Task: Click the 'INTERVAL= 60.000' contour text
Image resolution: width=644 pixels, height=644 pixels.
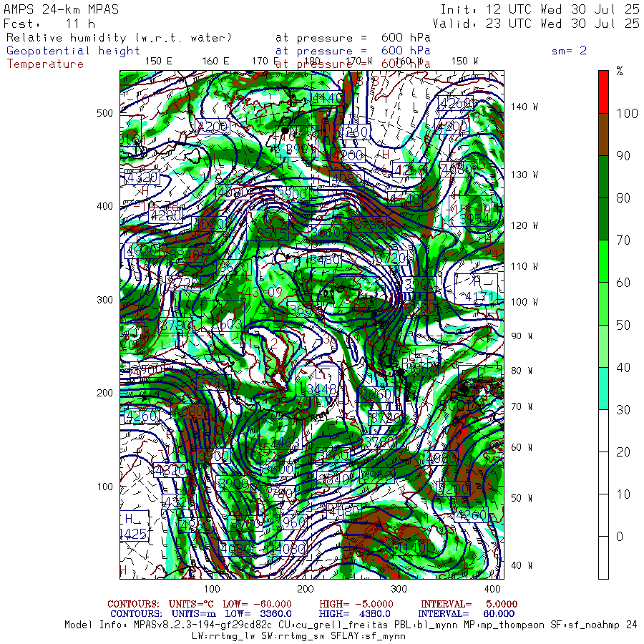Action: click(467, 614)
